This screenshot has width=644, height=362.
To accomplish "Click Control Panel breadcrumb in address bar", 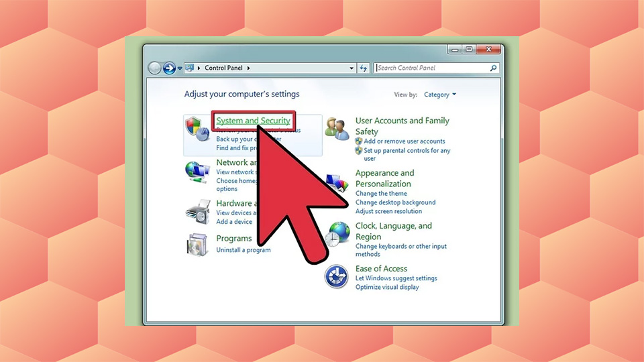I will (x=223, y=68).
